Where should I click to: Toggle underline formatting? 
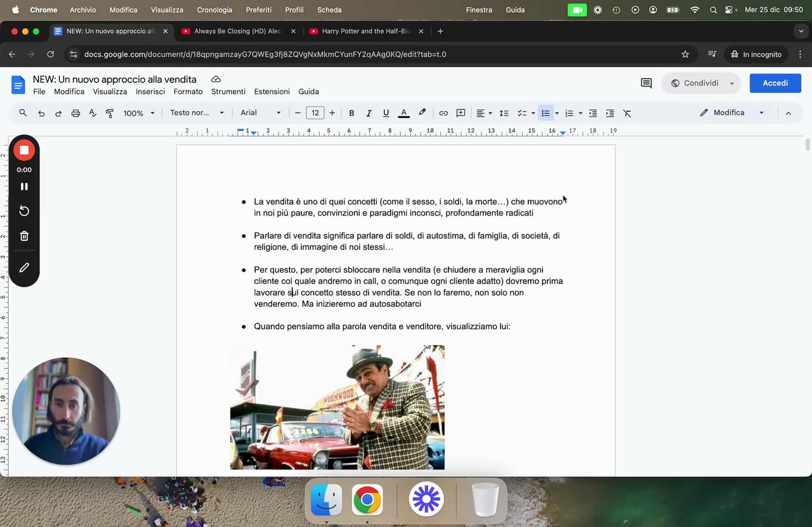click(x=386, y=113)
